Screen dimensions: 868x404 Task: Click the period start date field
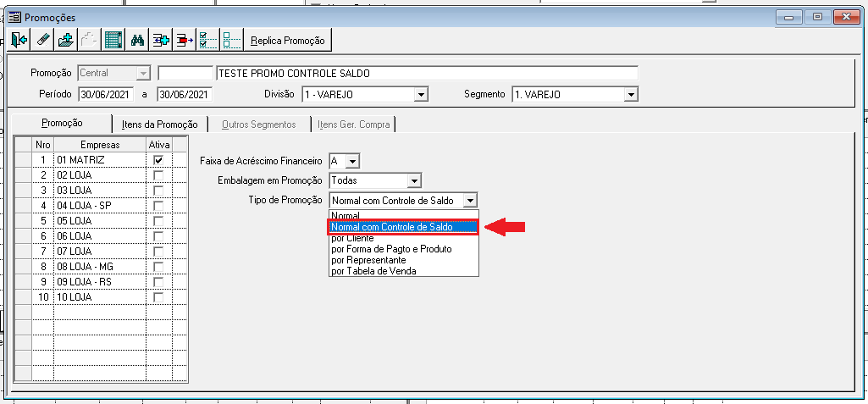(x=106, y=95)
